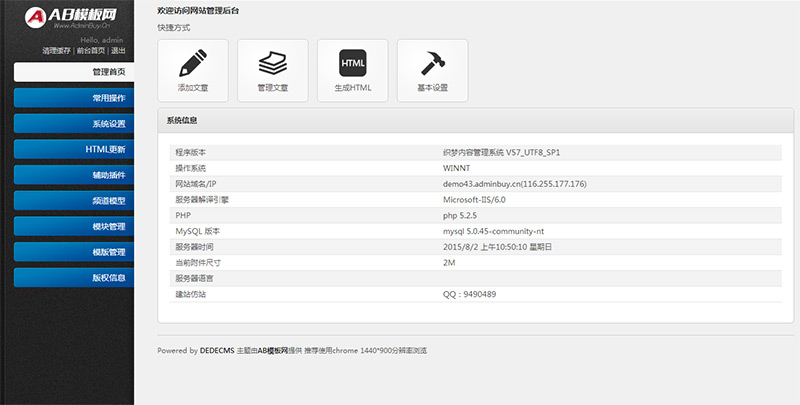This screenshot has width=800, height=405.
Task: Expand the 常用操作 sidebar section
Action: 74,98
